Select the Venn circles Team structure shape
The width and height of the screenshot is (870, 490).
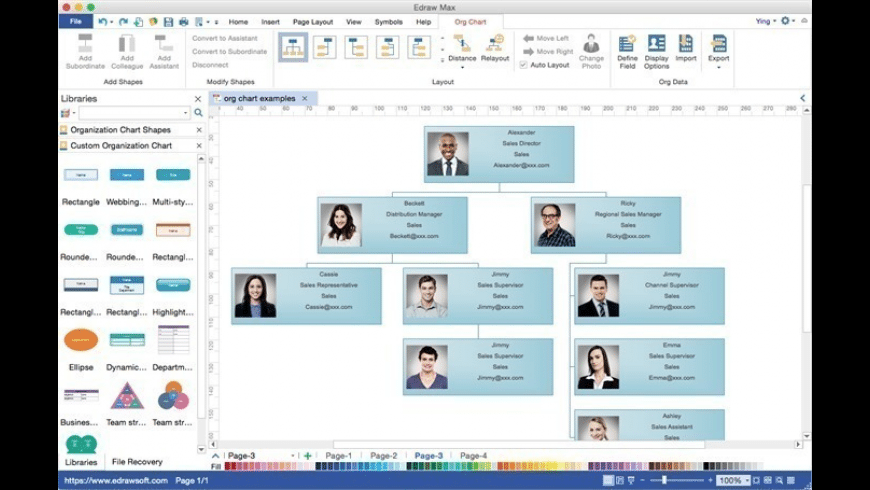(173, 395)
